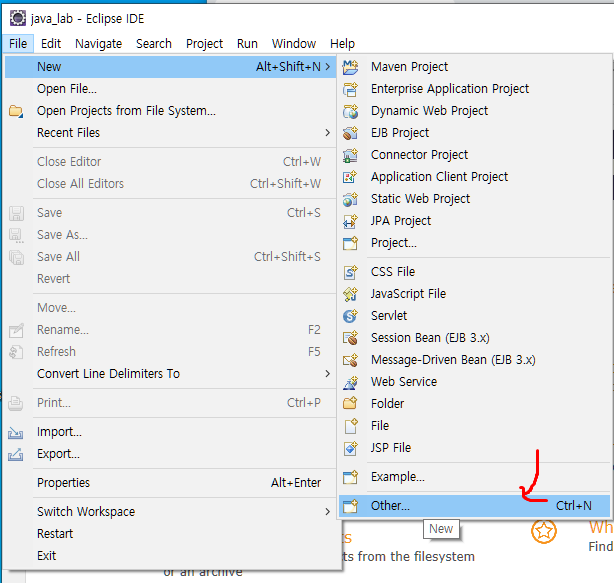Click the Message-Driven Bean icon
The image size is (614, 583).
coord(350,359)
